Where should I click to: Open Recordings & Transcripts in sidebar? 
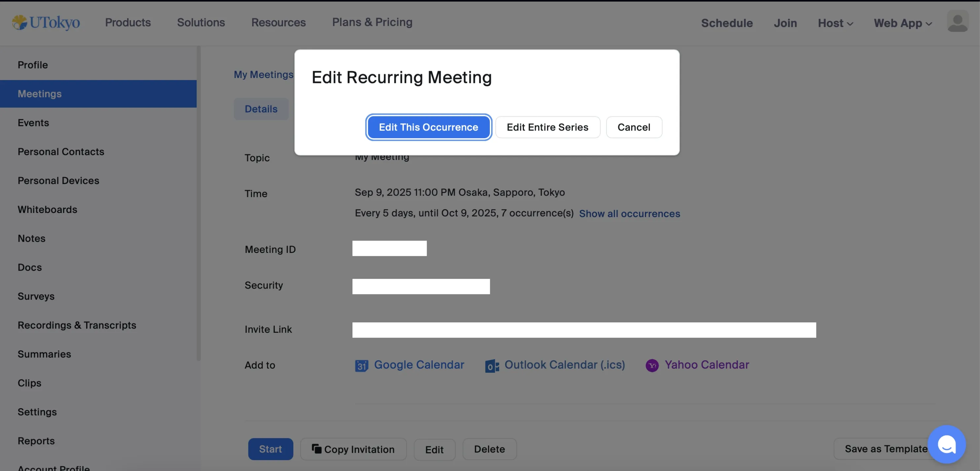(x=77, y=325)
